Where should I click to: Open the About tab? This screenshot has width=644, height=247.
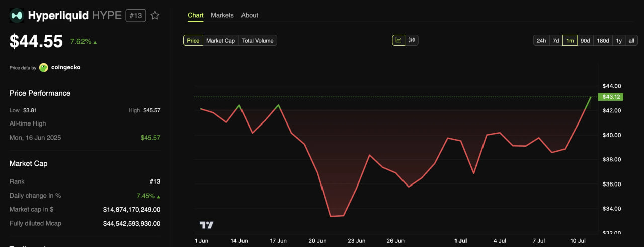click(250, 15)
